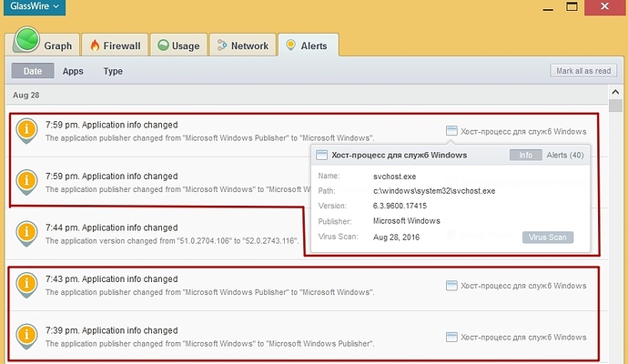Viewport: 628px width, 364px height.
Task: Click app window icon in first alert row
Action: [451, 131]
